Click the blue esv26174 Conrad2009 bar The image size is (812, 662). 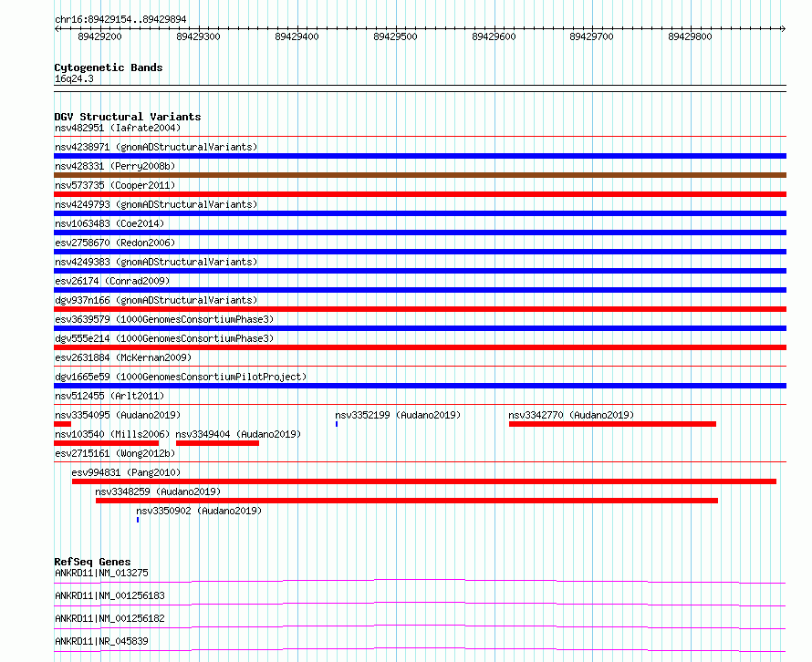point(420,290)
